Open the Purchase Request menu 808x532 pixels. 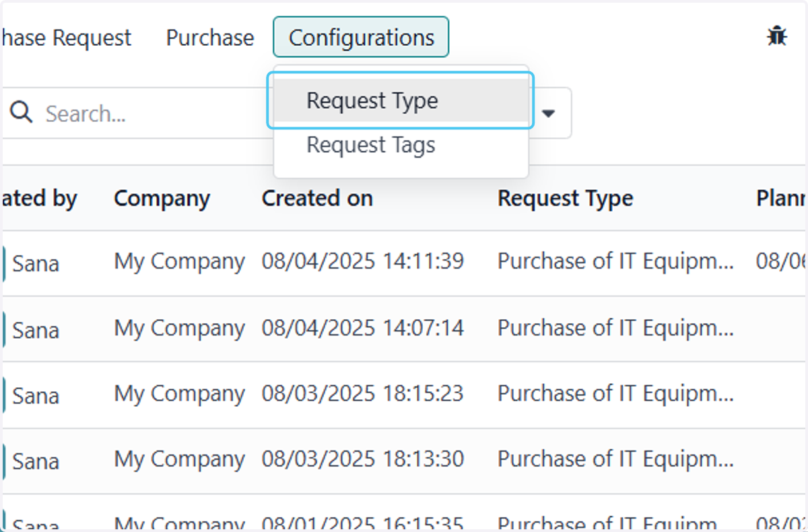tap(66, 38)
